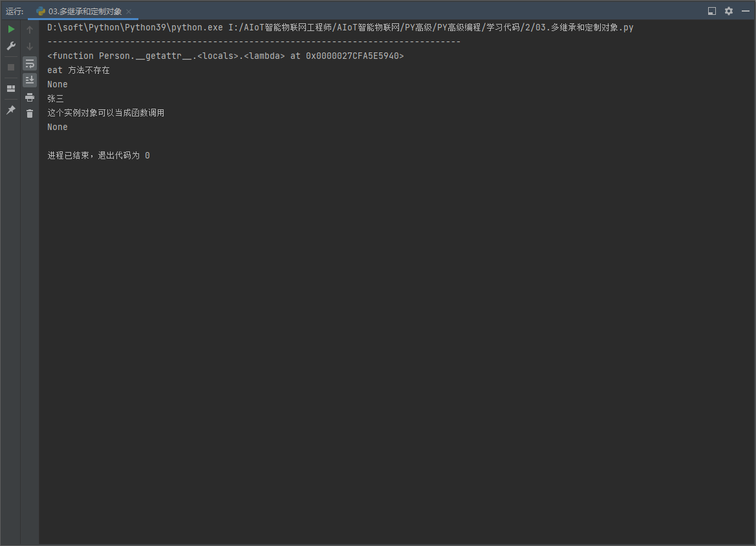Hide the run tool window

[746, 10]
